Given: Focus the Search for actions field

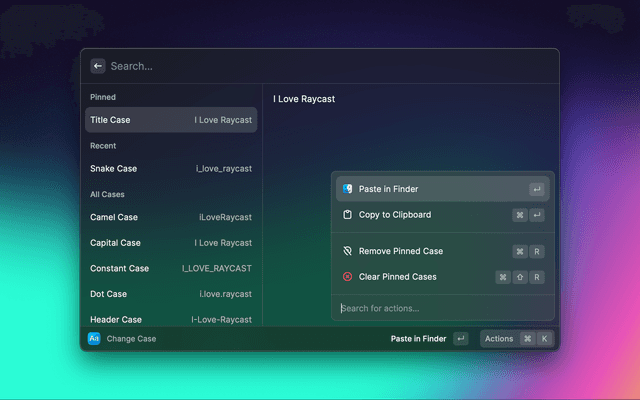Looking at the screenshot, I should click(440, 308).
